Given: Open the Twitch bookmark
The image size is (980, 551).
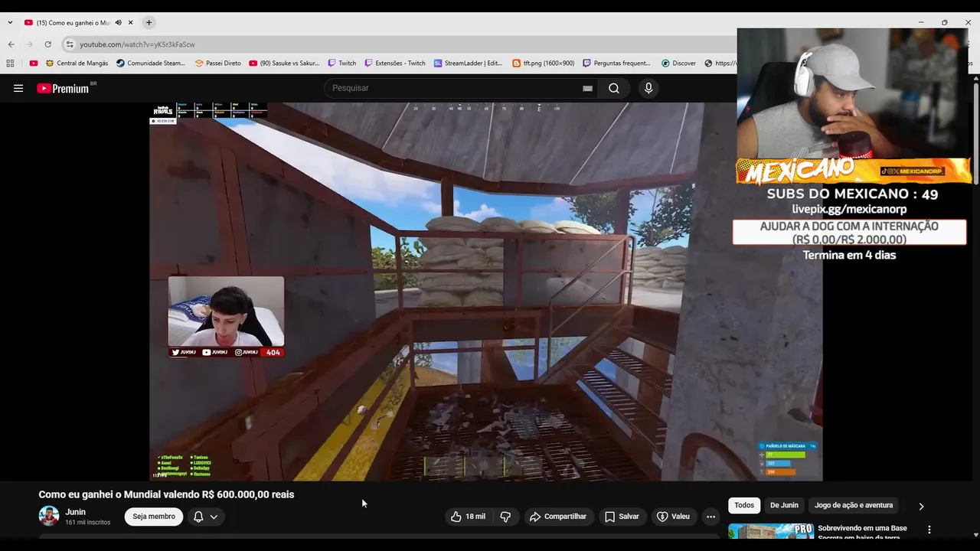Looking at the screenshot, I should point(341,64).
